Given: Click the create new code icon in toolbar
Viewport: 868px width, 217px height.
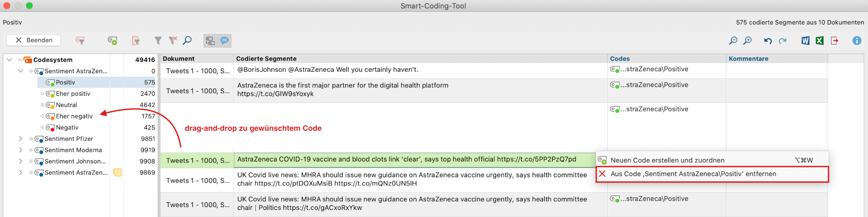Looking at the screenshot, I should (112, 41).
